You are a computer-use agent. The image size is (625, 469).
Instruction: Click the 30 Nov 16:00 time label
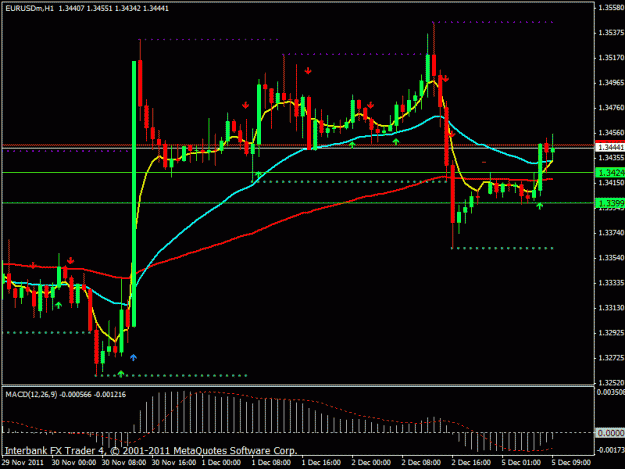(174, 463)
